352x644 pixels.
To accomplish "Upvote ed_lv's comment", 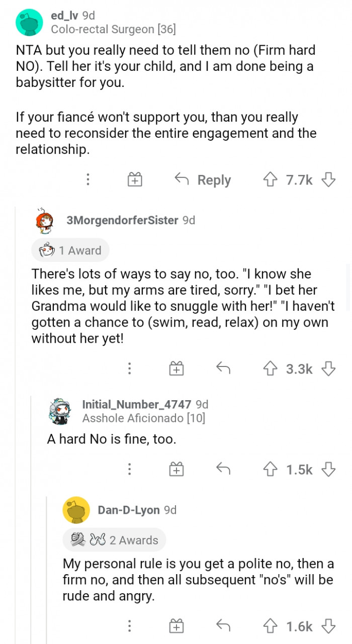I will click(x=271, y=179).
